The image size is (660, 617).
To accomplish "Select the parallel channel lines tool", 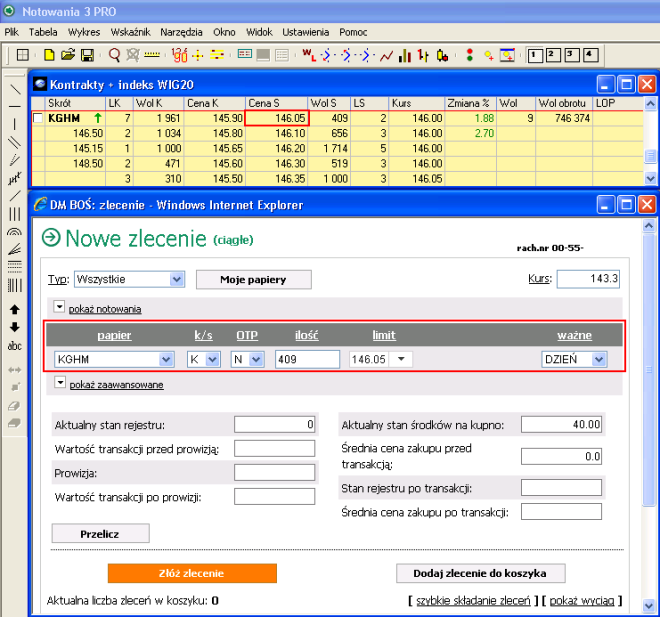I will point(15,142).
